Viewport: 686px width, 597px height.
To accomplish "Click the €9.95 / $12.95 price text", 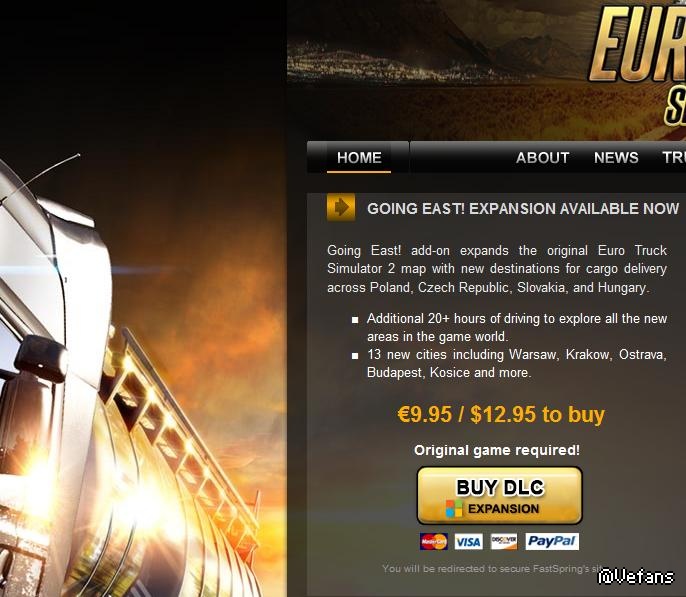I will 501,414.
